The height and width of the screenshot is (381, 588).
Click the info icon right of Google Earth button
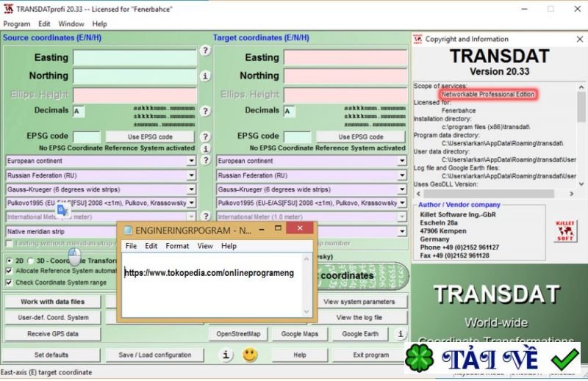coord(400,333)
